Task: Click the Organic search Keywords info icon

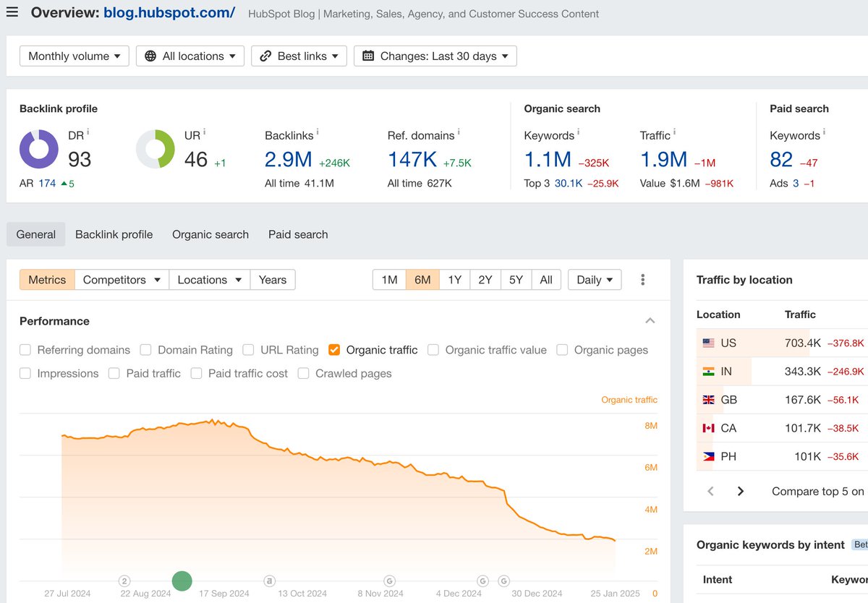Action: tap(579, 132)
